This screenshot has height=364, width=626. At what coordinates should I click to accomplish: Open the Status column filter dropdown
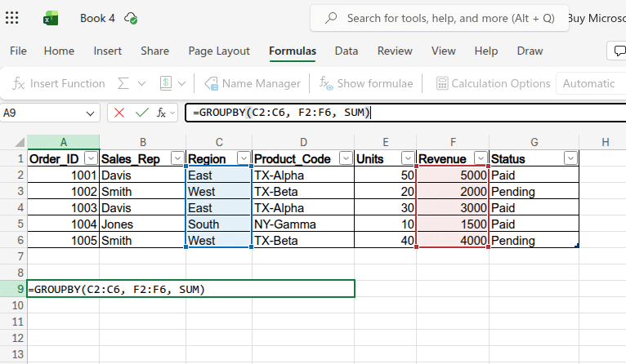(570, 158)
